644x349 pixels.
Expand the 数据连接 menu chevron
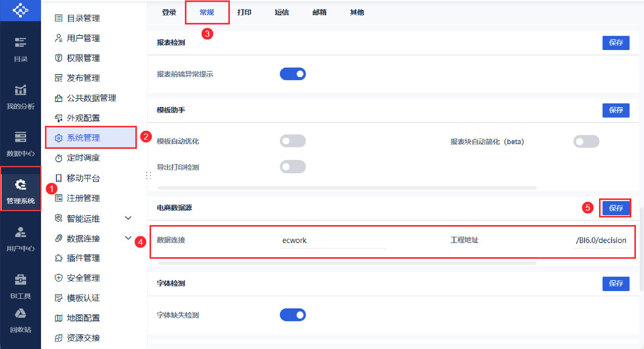click(x=128, y=238)
